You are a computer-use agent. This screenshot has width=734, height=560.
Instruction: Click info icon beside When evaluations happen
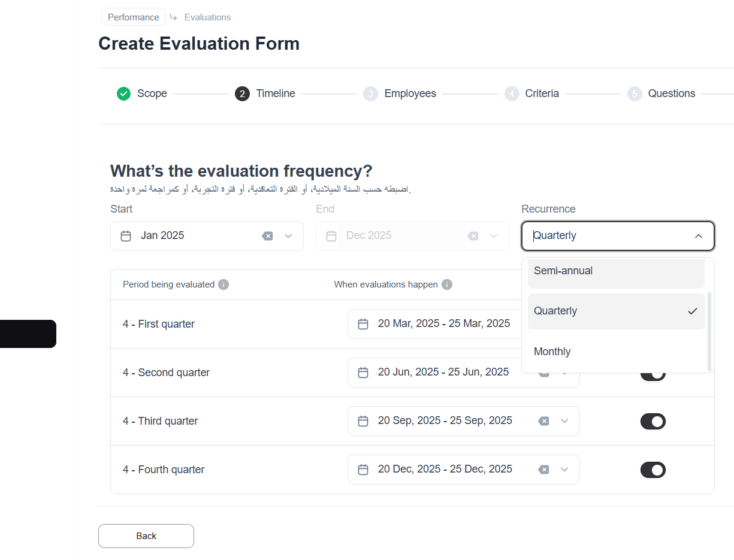(447, 284)
